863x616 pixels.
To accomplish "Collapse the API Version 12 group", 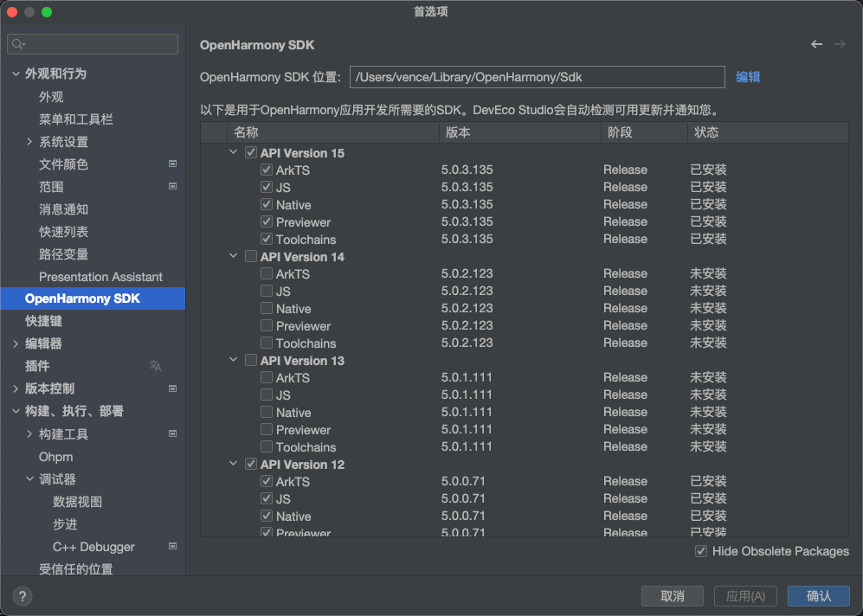I will click(234, 464).
